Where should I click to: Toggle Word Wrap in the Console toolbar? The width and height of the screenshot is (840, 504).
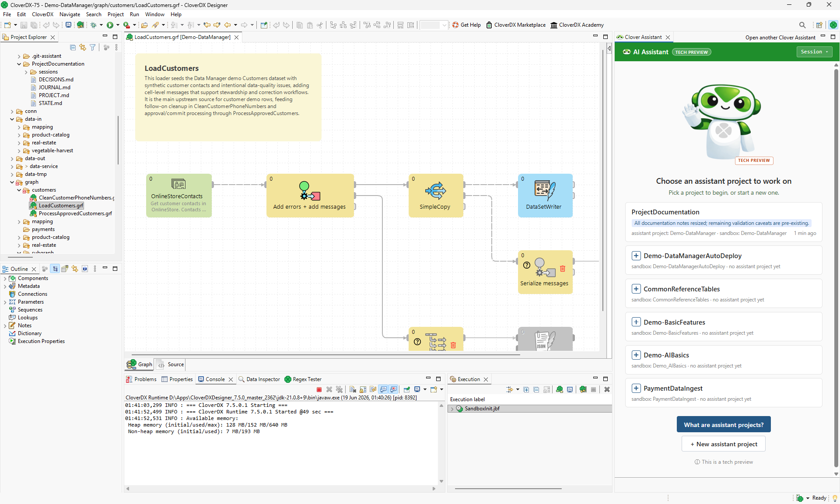point(373,389)
